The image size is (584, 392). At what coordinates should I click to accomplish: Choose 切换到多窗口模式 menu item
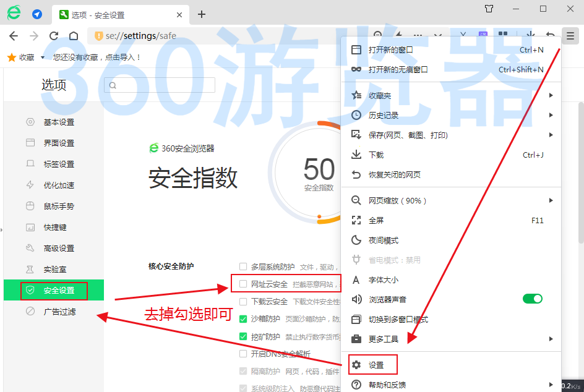[451, 320]
